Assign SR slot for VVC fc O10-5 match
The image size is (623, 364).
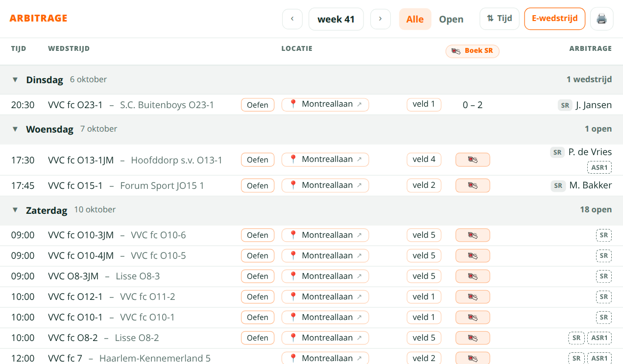point(604,256)
